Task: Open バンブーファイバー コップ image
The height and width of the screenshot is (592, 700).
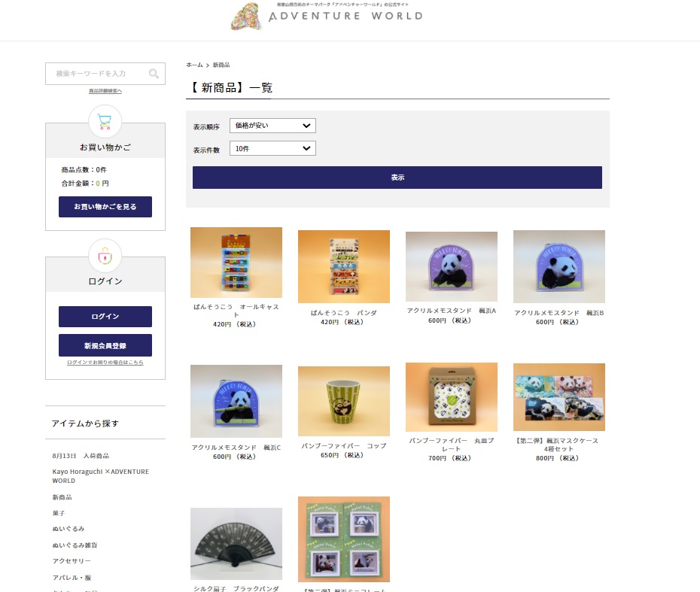Action: coord(344,401)
